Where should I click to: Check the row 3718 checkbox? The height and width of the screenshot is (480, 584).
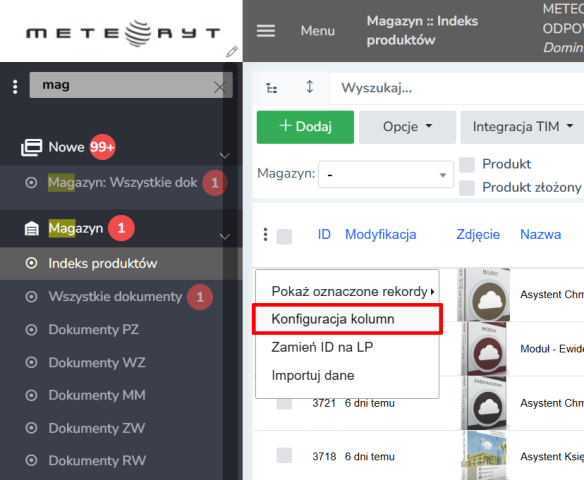click(x=284, y=455)
